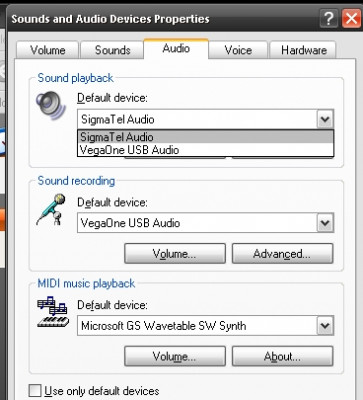Viewport: 363px width, 400px height.
Task: Open the Hardware tab
Action: (x=303, y=50)
